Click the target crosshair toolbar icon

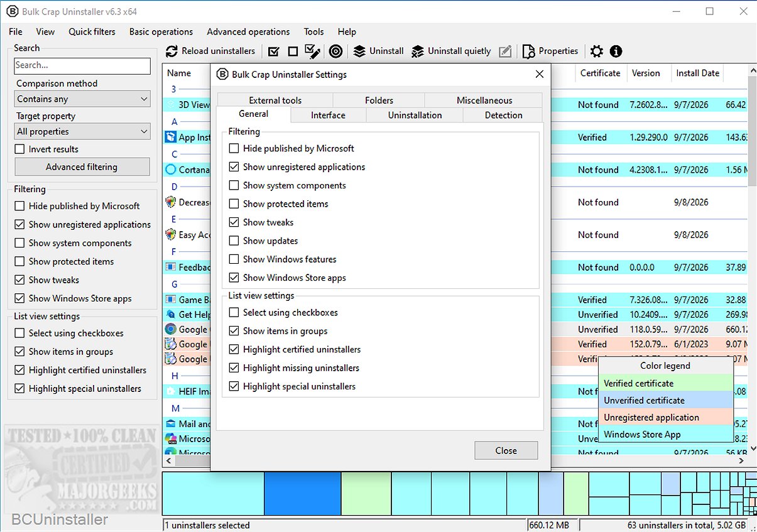tap(335, 52)
